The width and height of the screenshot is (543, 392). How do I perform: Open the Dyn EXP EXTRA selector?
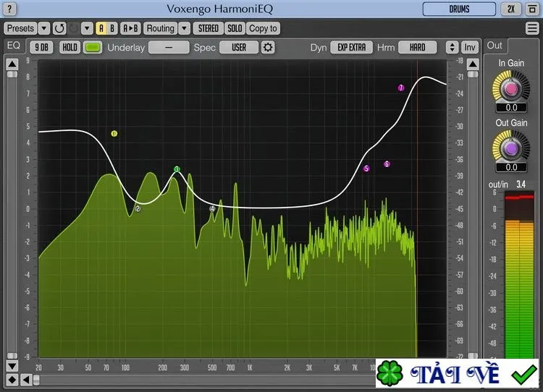coord(351,48)
